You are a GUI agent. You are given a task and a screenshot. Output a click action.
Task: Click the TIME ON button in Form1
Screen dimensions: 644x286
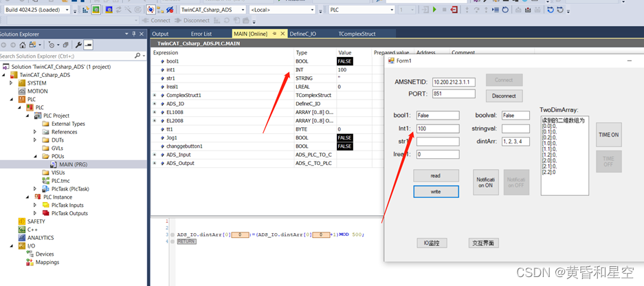pos(609,135)
